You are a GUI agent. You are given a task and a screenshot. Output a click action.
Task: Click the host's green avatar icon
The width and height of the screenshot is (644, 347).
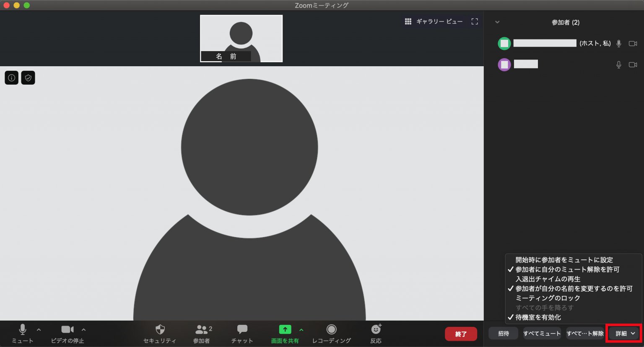click(x=504, y=44)
